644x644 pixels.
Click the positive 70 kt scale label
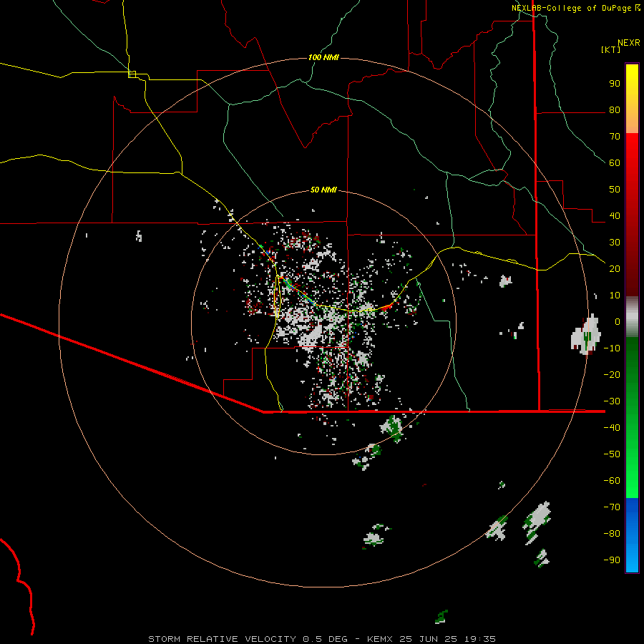pos(615,137)
